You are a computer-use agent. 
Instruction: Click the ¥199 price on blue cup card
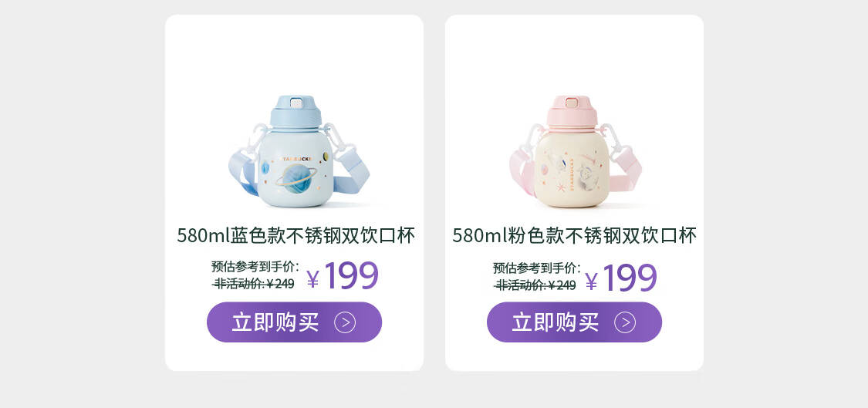343,275
